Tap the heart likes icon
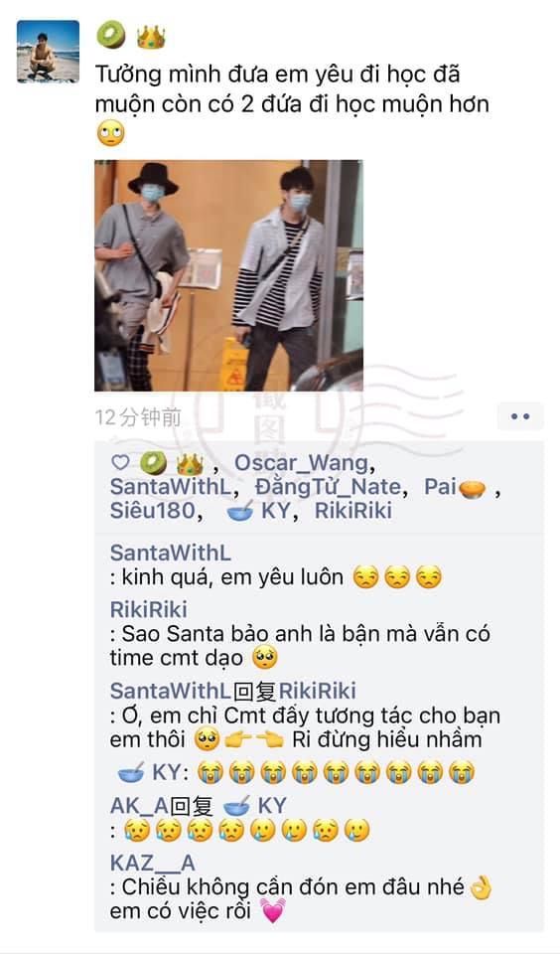 click(120, 463)
